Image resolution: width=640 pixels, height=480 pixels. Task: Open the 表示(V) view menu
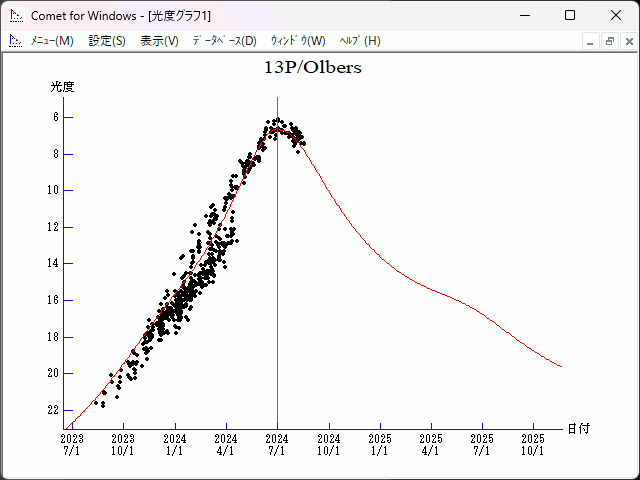click(x=159, y=41)
